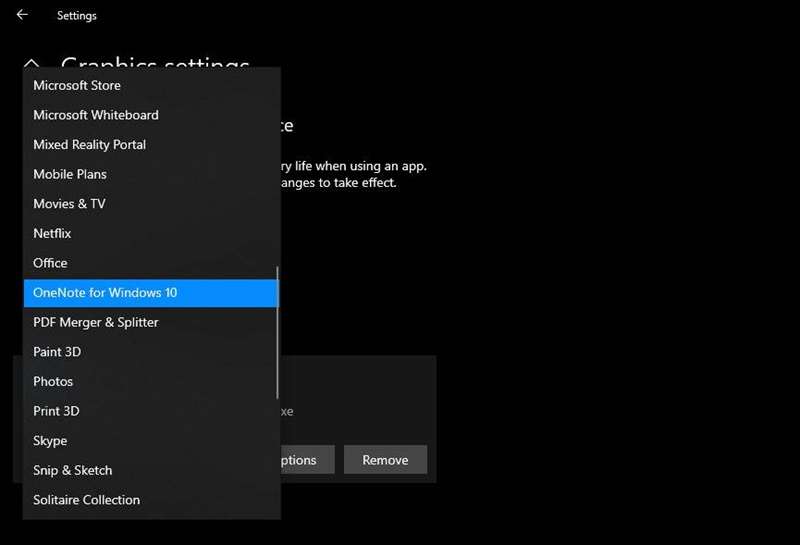Pick Office from the app list
This screenshot has width=800, height=545.
[50, 263]
